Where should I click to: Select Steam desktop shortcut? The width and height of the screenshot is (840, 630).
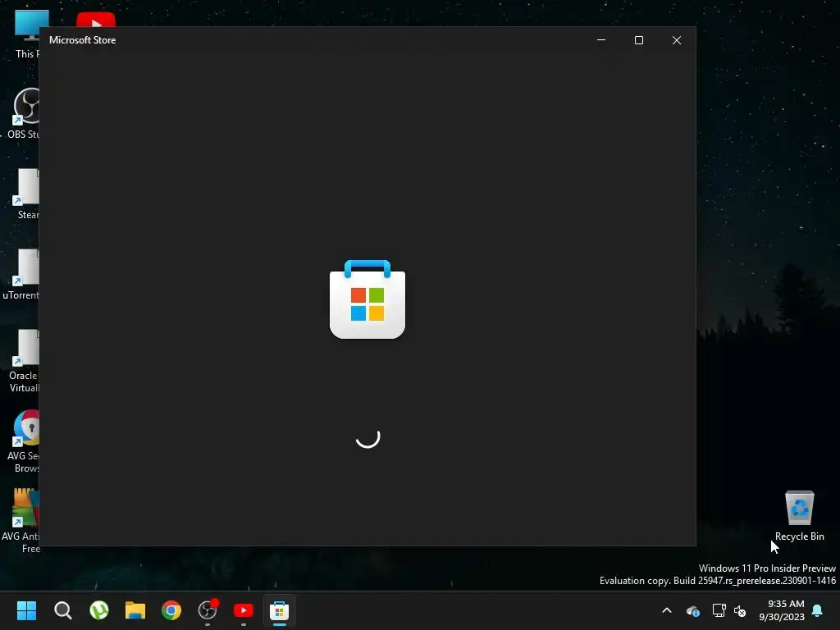[x=25, y=194]
